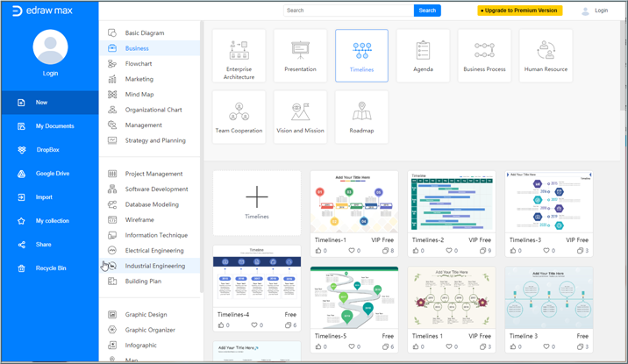Open the Infographic category
Viewport: 628px width, 364px height.
click(x=149, y=346)
